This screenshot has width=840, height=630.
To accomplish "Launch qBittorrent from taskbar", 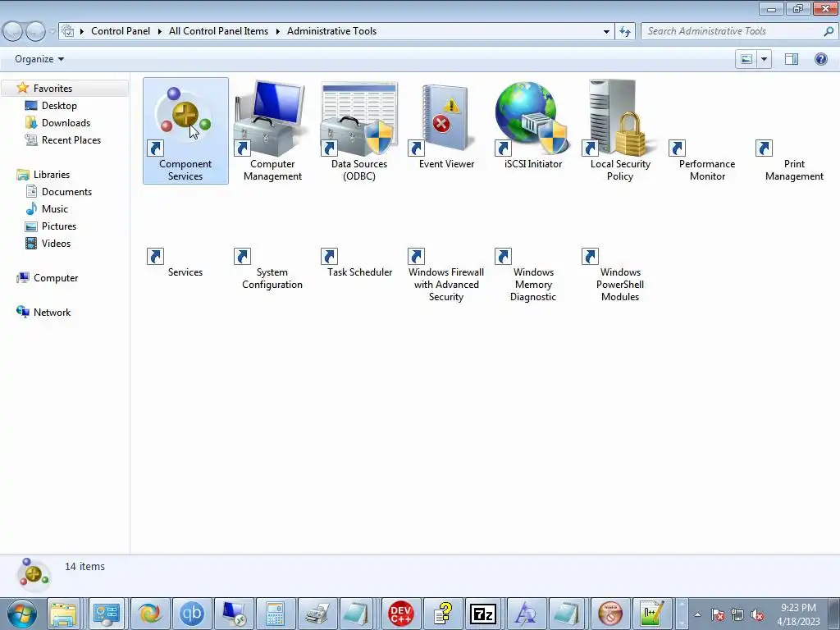I will coord(192,614).
